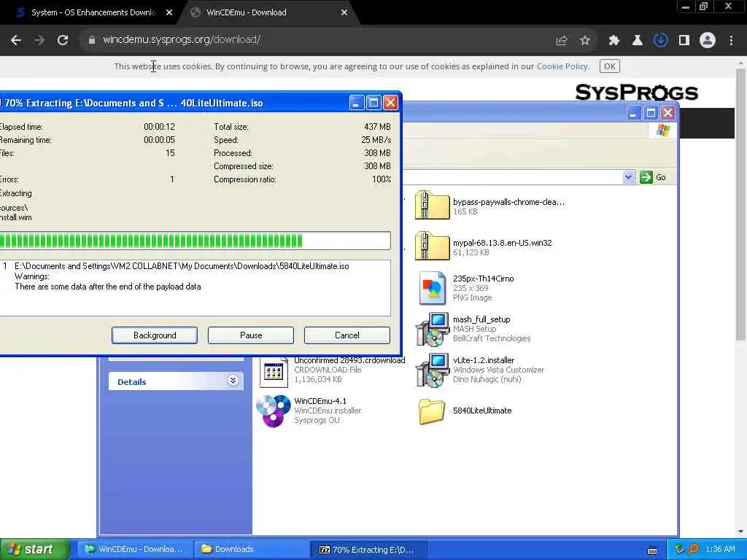Click the Chrome Labs flask icon

click(x=637, y=41)
